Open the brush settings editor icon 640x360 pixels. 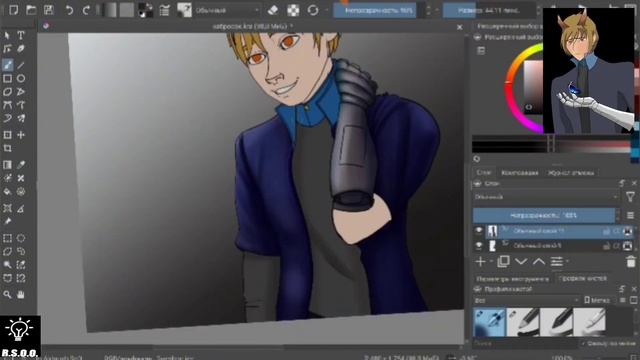coord(164,10)
